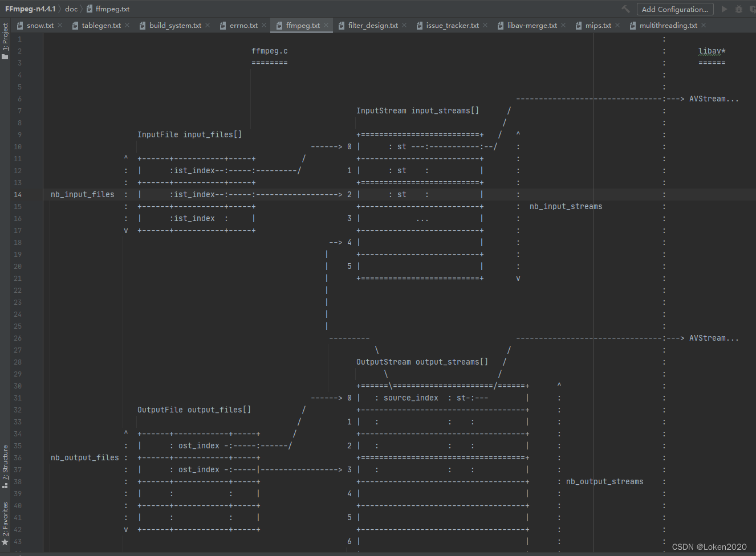Click the 'nb_output_files' label
756x556 pixels.
click(x=85, y=458)
